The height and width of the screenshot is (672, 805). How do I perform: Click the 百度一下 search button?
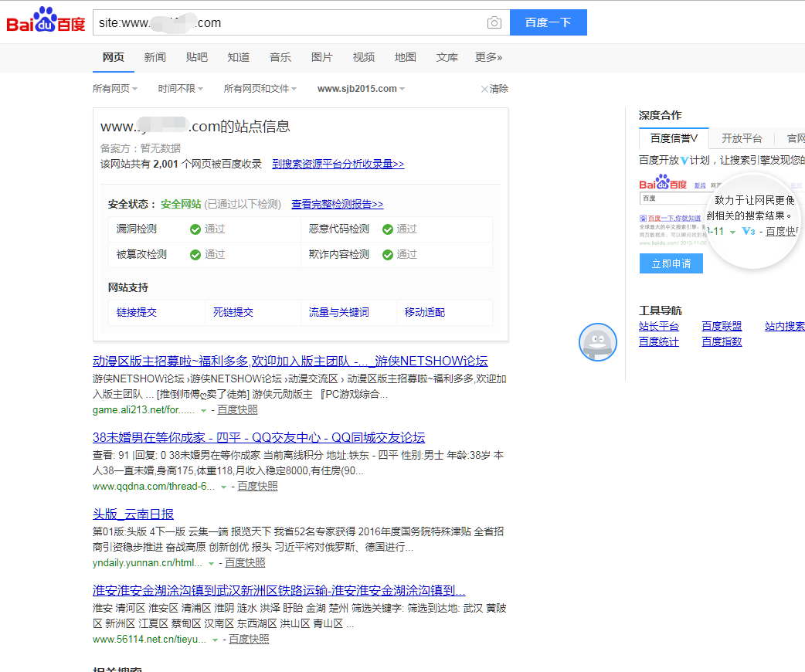click(x=549, y=22)
